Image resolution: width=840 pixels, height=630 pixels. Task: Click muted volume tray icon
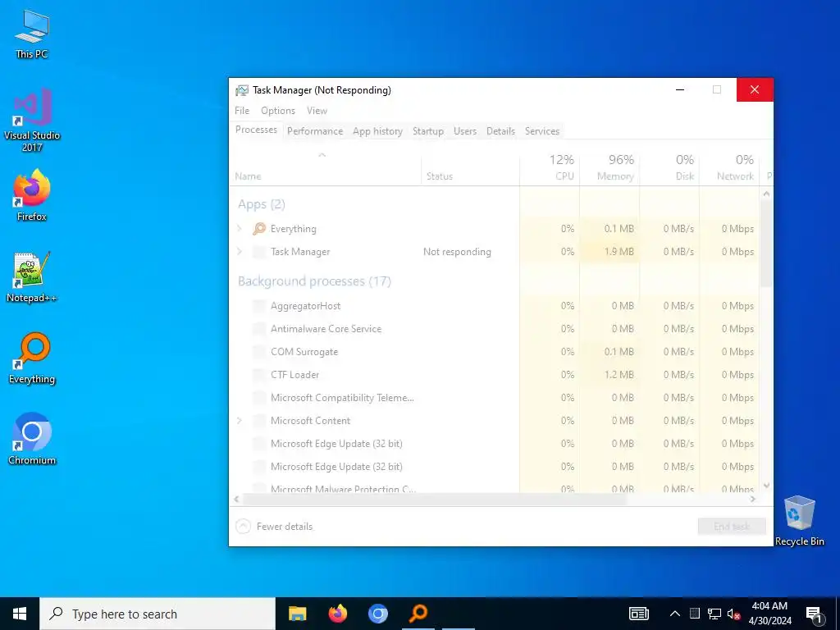pos(733,614)
